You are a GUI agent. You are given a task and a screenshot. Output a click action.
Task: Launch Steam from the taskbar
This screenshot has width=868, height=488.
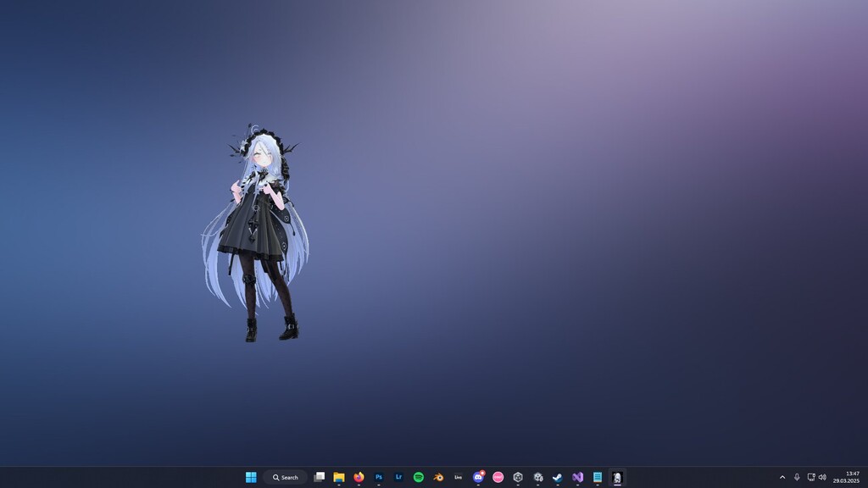tap(558, 477)
